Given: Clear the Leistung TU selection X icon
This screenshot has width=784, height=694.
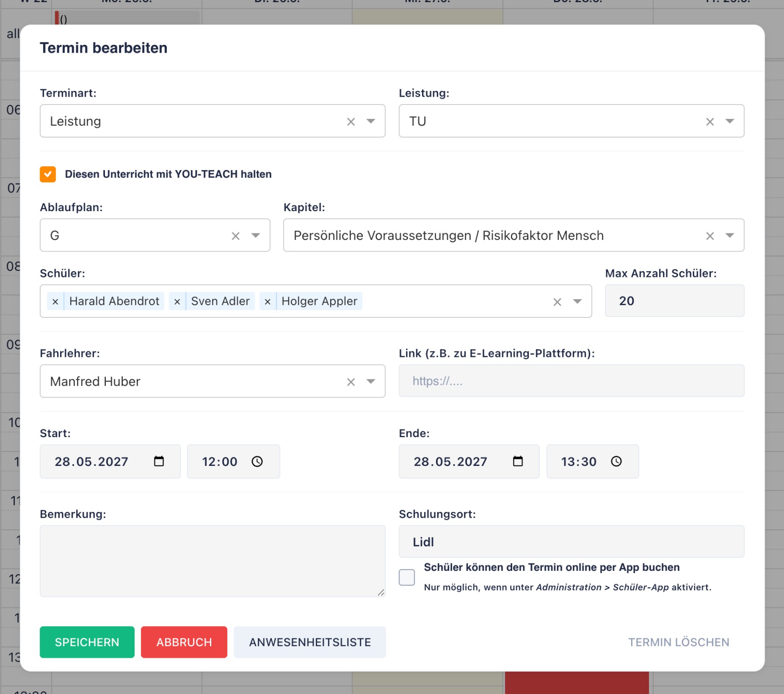Looking at the screenshot, I should click(x=710, y=122).
